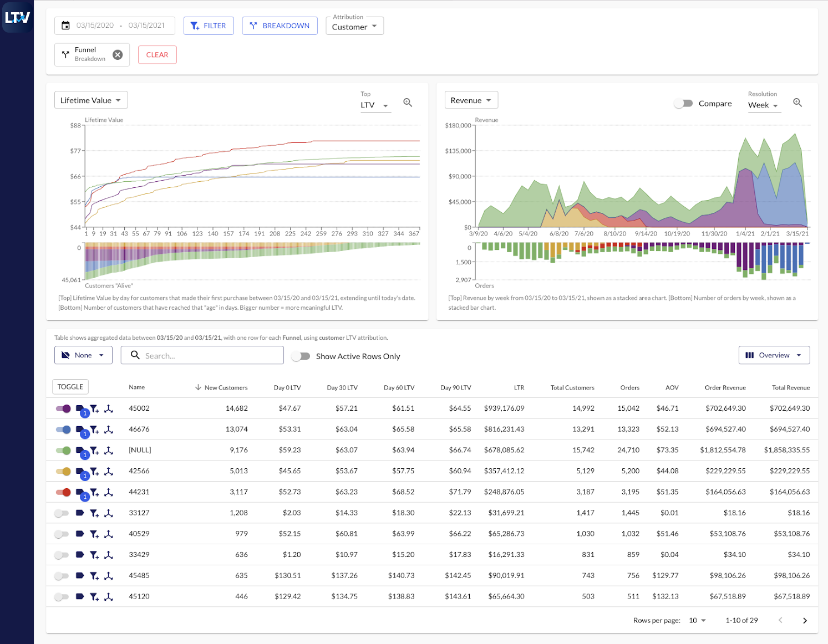Open the Resolution Week dropdown
This screenshot has height=644, width=828.
tap(764, 105)
